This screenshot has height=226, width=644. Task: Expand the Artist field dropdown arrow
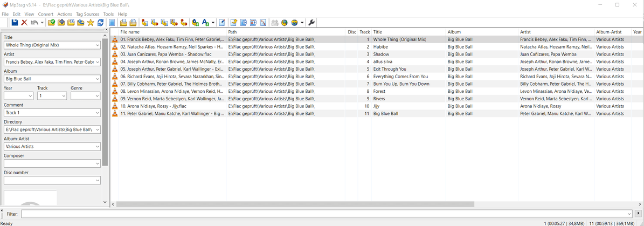click(x=98, y=62)
